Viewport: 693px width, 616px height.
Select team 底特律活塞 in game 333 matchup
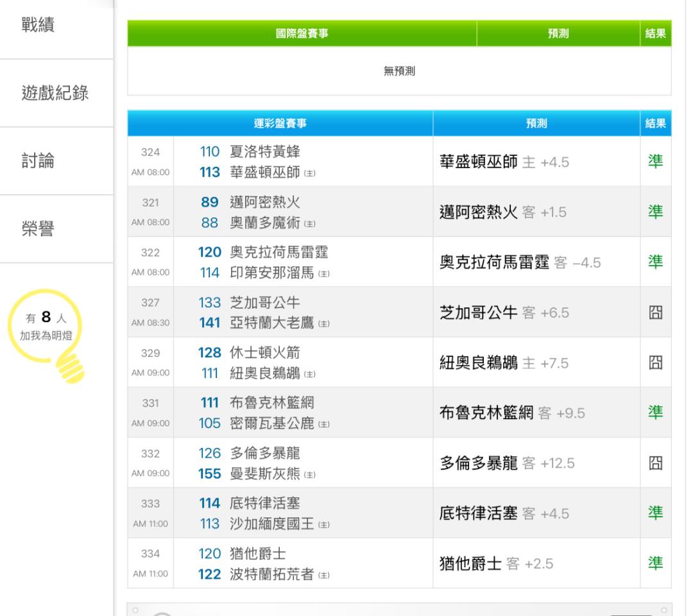[x=265, y=503]
